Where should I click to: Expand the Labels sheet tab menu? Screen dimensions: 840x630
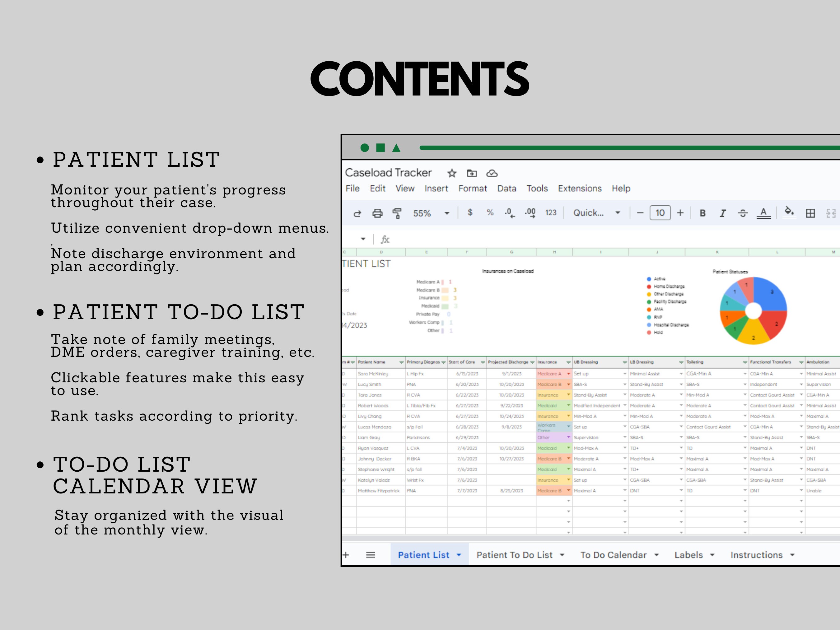point(713,555)
